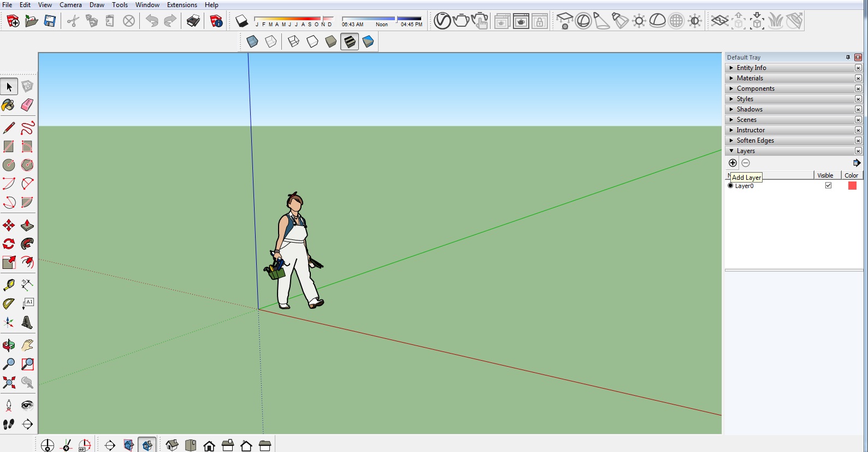Choose the Circle tool
This screenshot has width=868, height=452.
[x=9, y=165]
